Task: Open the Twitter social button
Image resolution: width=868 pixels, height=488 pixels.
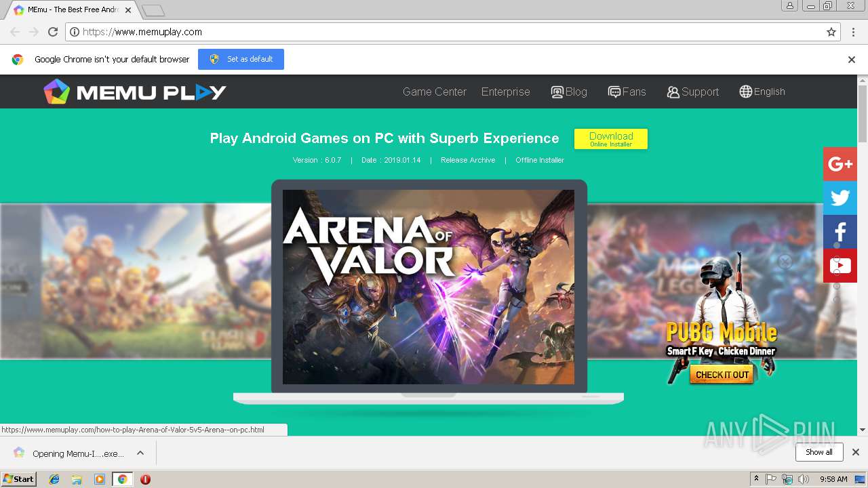Action: pos(840,198)
